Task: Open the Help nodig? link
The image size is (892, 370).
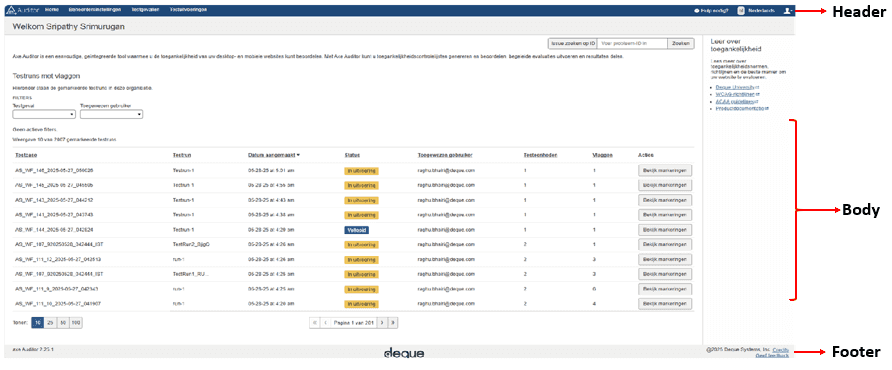Action: pyautogui.click(x=711, y=11)
